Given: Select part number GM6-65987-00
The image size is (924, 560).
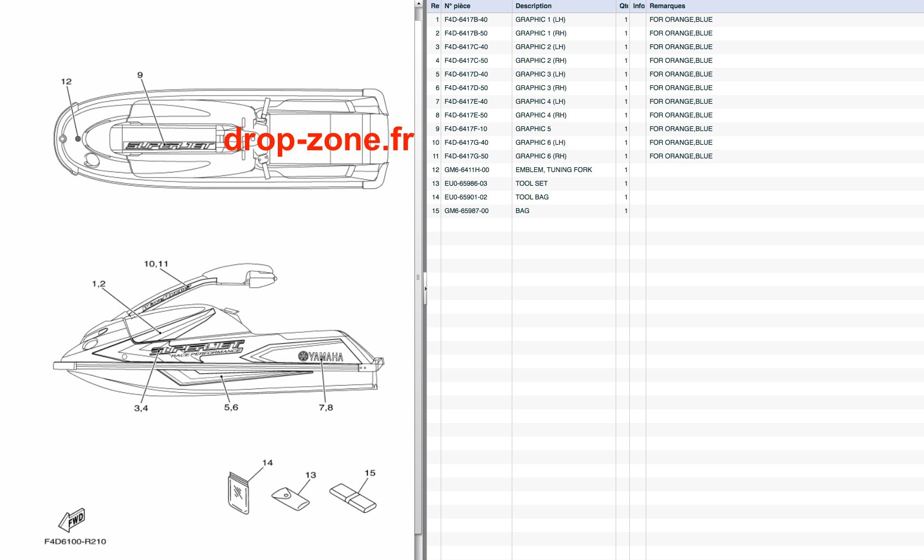Looking at the screenshot, I should 466,211.
